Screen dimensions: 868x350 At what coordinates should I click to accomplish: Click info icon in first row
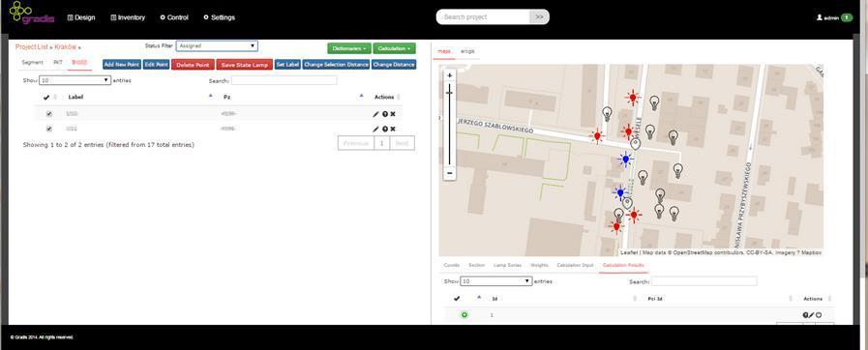tap(385, 114)
